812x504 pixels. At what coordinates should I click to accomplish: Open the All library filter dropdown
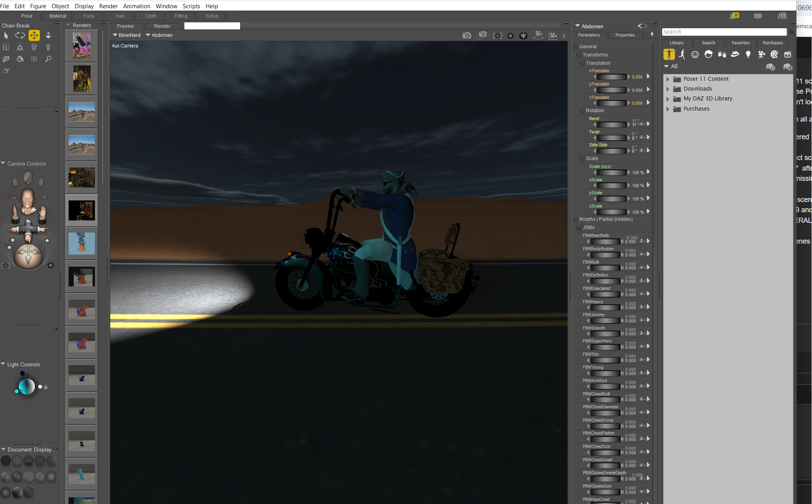pyautogui.click(x=671, y=67)
